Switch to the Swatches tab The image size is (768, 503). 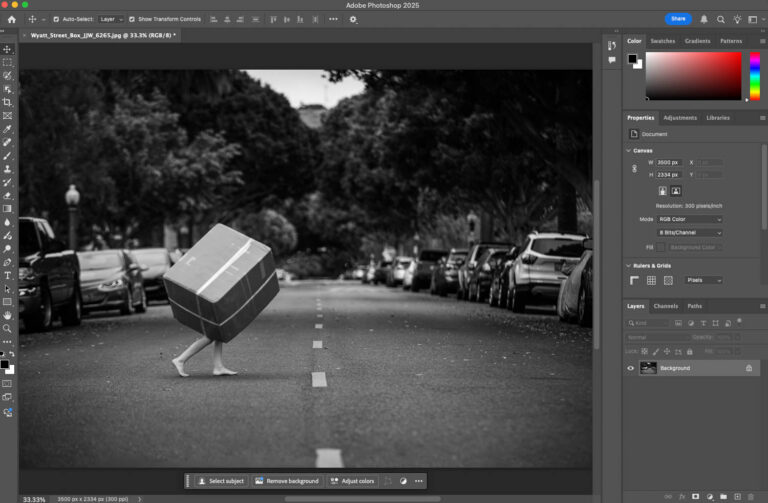pos(663,41)
